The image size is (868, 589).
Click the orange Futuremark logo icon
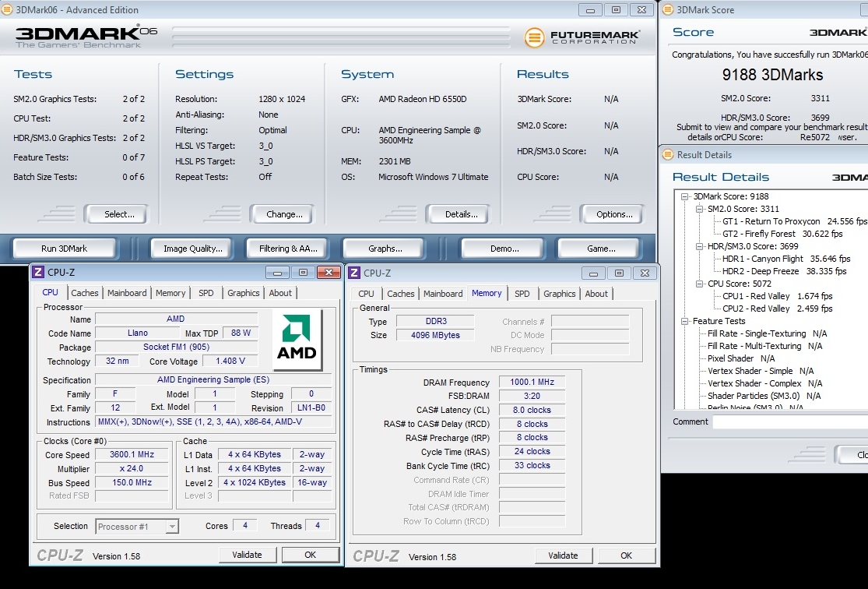point(534,37)
